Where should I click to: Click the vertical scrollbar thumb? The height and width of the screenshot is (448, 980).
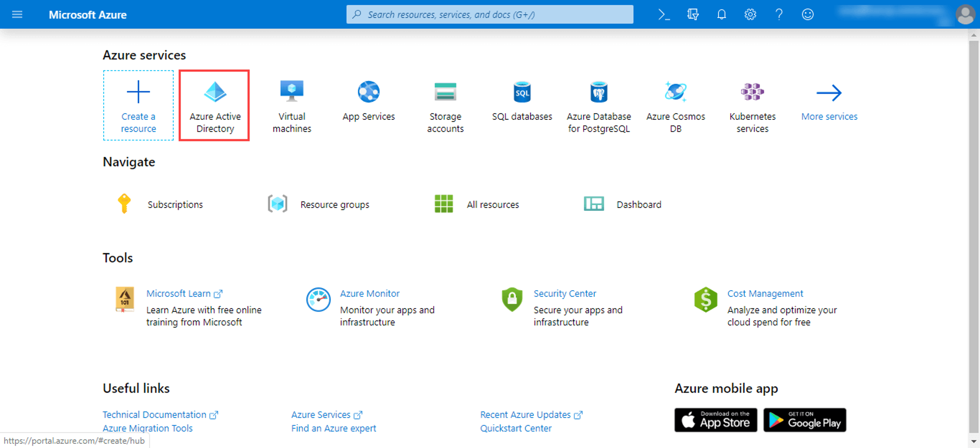[x=974, y=237]
